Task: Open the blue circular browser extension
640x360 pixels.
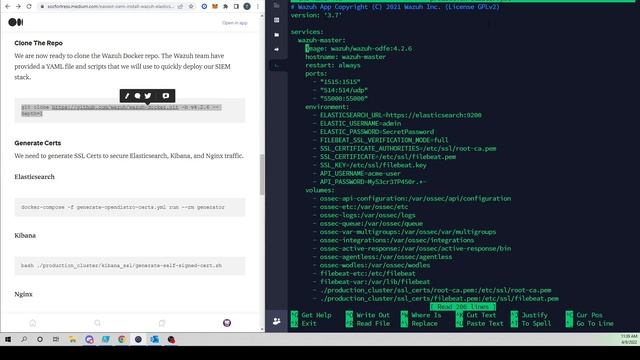Action: point(204,7)
